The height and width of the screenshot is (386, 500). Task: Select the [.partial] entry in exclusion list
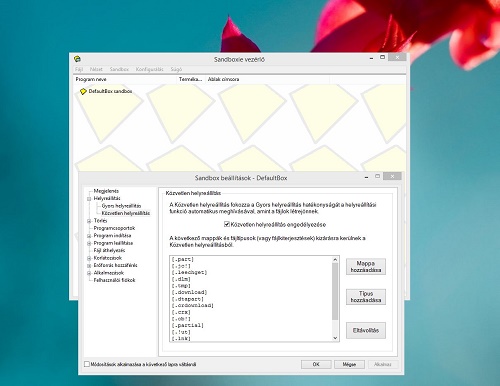coord(187,325)
